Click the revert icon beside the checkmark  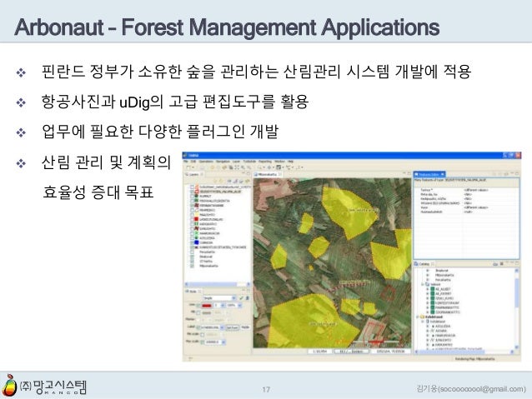[248, 298]
